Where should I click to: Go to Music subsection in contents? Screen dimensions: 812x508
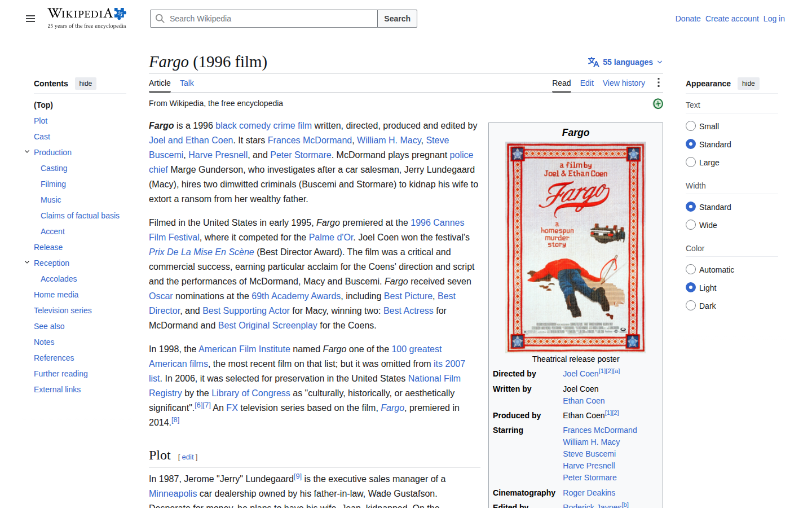pos(51,200)
